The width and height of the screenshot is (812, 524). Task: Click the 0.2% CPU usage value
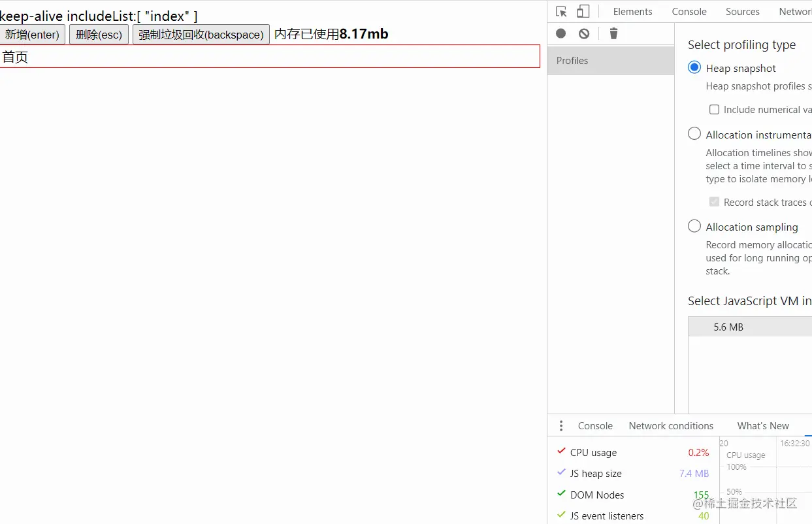(x=698, y=453)
